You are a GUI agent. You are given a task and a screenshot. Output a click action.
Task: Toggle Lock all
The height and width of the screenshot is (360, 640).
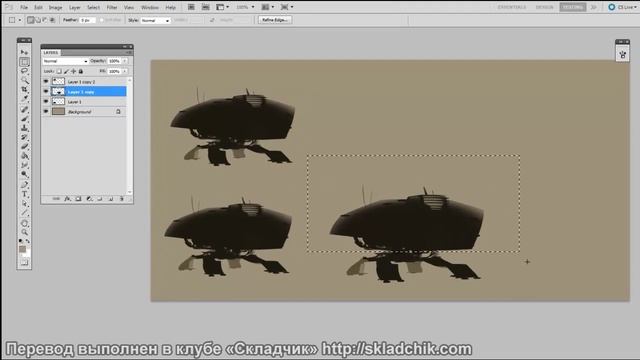coord(80,71)
